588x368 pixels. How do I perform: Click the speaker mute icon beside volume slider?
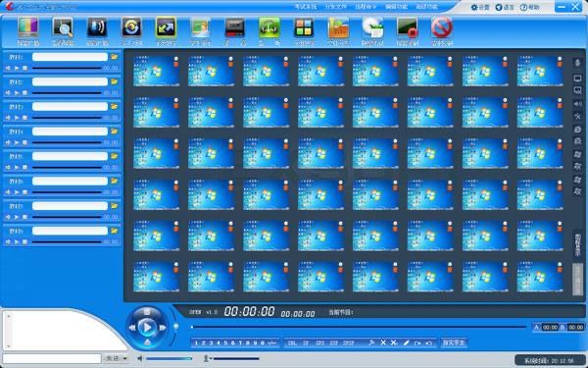click(x=140, y=358)
